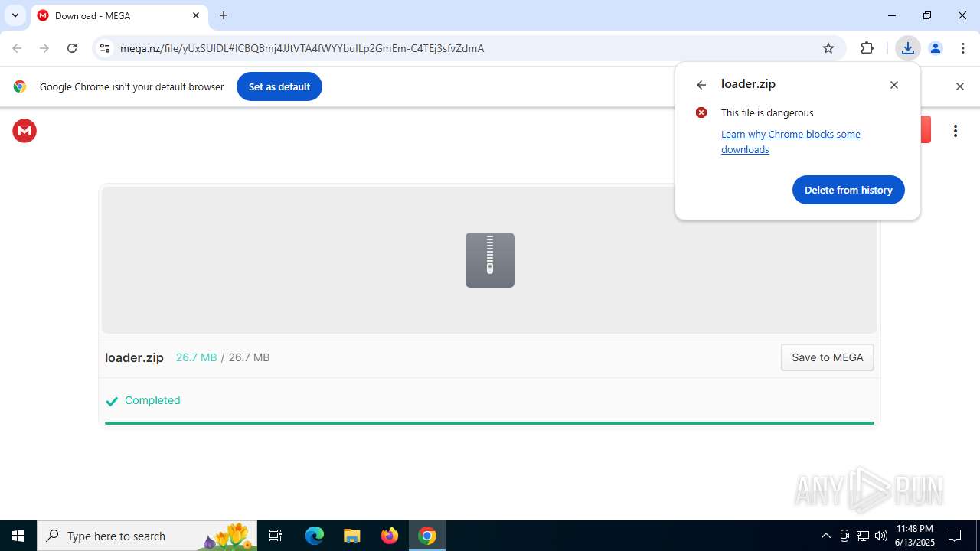Launch Firefox from taskbar
The image size is (980, 551).
coord(390,536)
